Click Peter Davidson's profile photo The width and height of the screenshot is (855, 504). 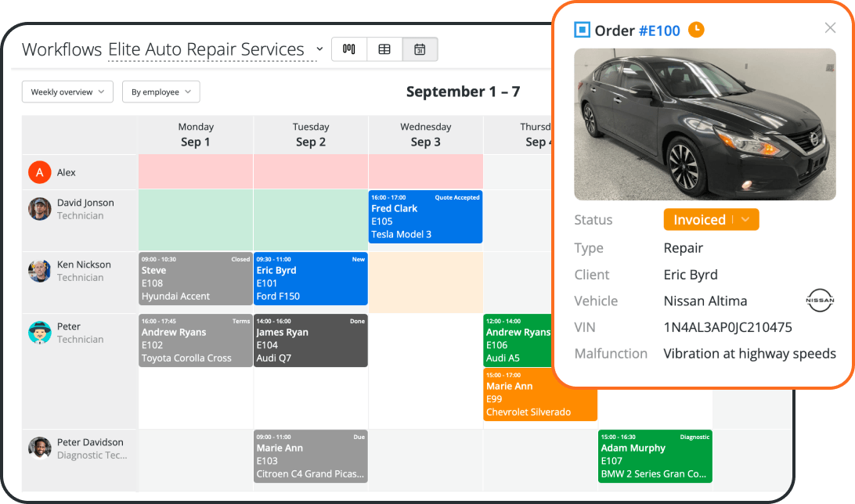coord(39,448)
